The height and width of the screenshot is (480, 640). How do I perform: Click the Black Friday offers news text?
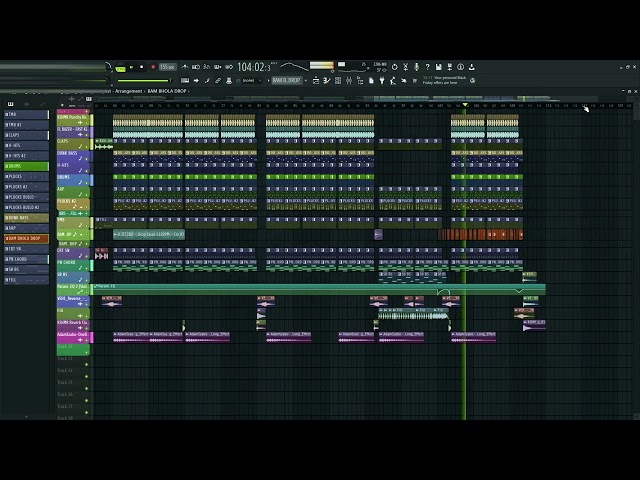(x=444, y=80)
